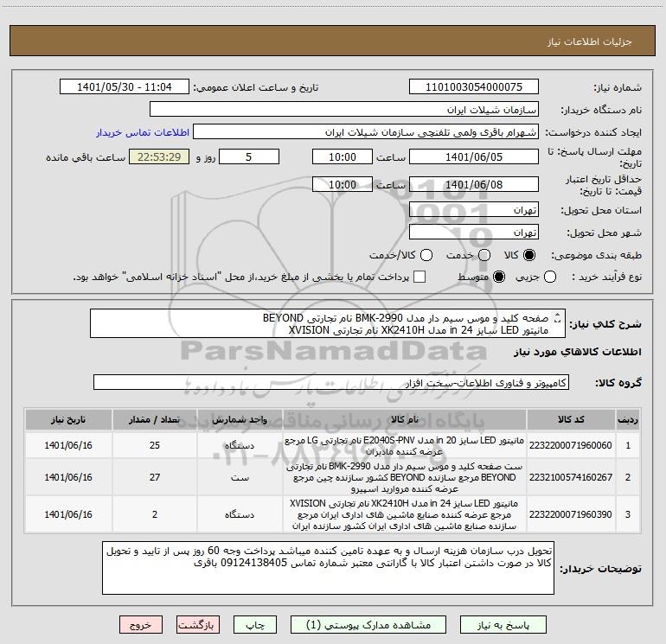Click the نام کالا column header
The height and width of the screenshot is (644, 666).
click(405, 419)
